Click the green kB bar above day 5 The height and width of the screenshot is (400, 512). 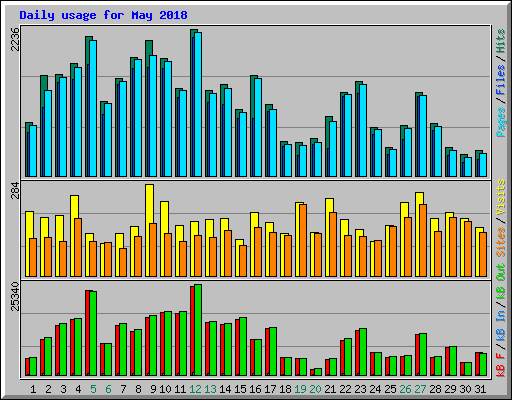pyautogui.click(x=93, y=334)
